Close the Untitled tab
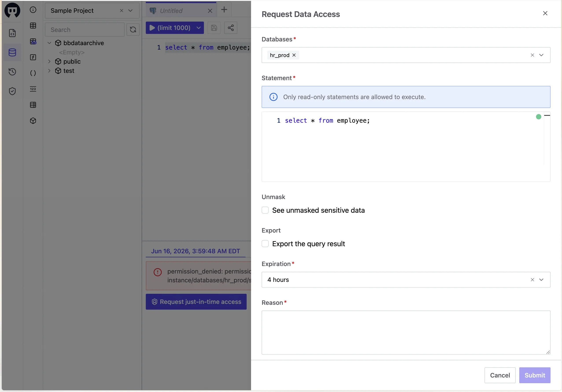The width and height of the screenshot is (562, 392). point(210,11)
